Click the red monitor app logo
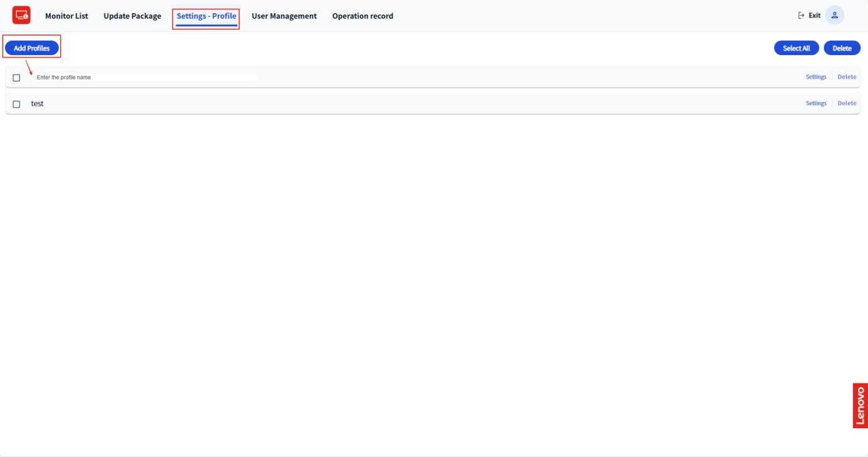Screen dimensions: 868x457 pos(22,16)
